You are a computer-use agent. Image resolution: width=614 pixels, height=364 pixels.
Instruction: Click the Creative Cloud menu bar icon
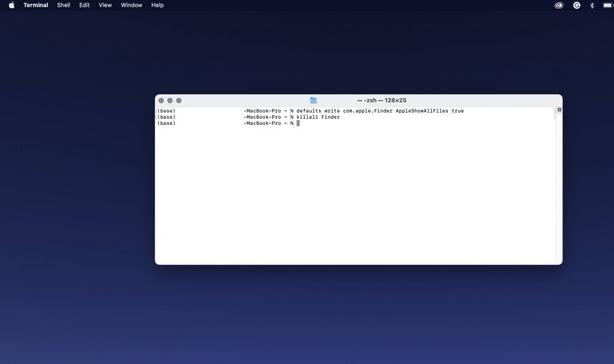559,5
